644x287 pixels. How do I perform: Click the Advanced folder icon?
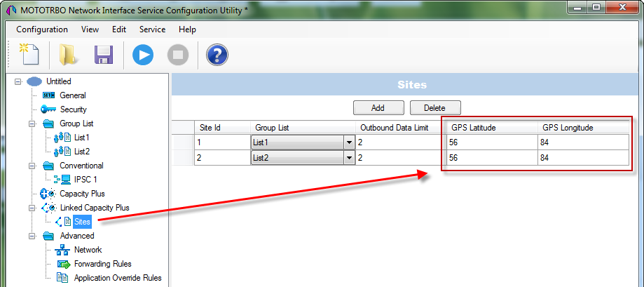[x=48, y=236]
